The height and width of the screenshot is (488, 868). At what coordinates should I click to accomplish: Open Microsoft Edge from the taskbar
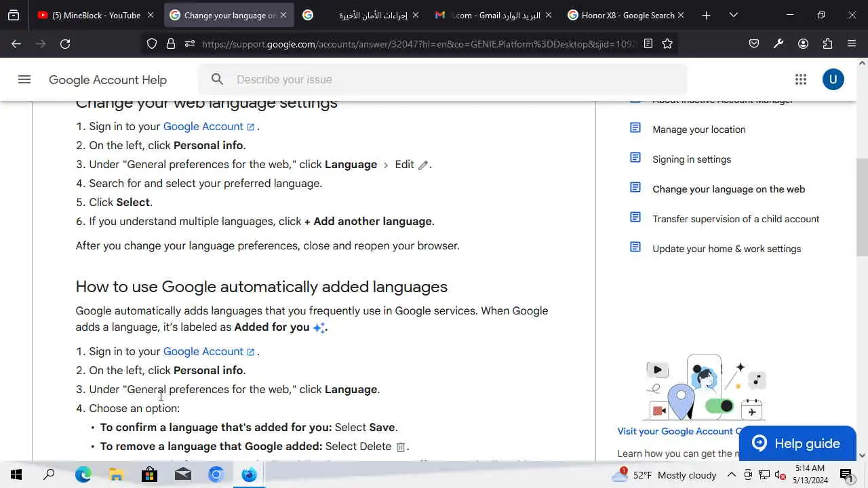click(x=83, y=474)
